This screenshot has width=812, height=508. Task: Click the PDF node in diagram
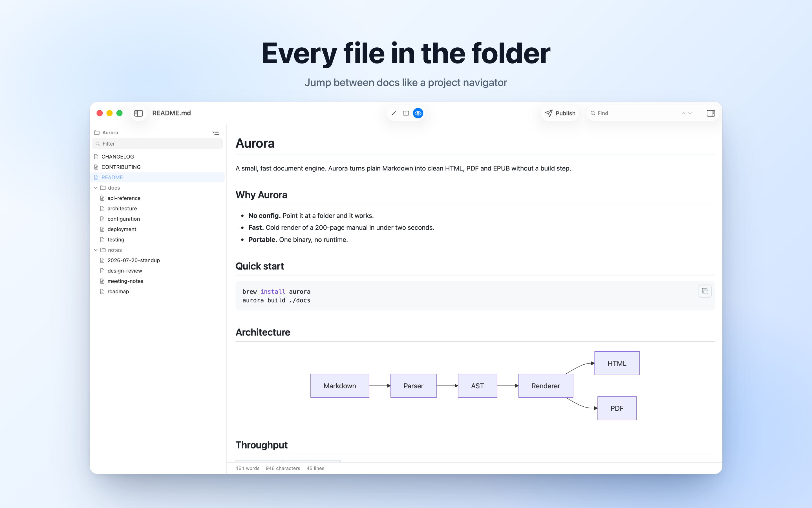(x=617, y=408)
